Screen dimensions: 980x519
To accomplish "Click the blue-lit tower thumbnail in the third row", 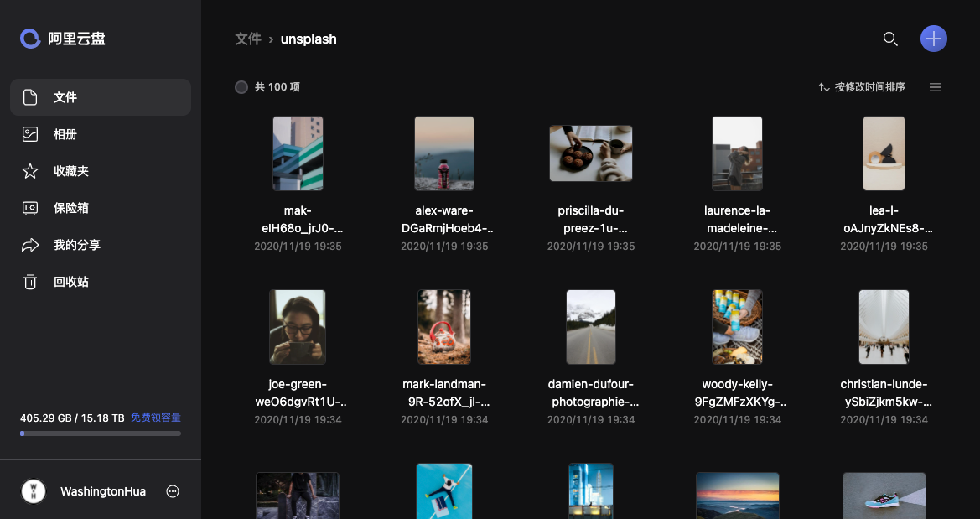I will coord(591,490).
